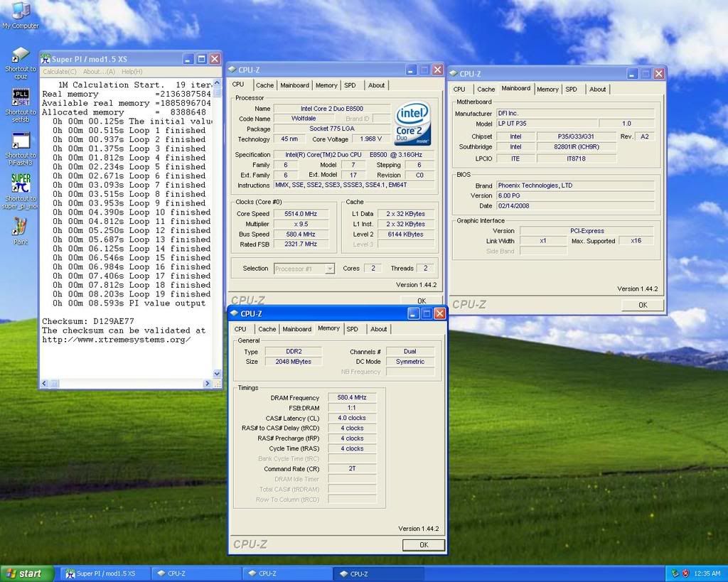
Task: Select the Shortcut to PiFast43 desktop icon
Action: 21,149
